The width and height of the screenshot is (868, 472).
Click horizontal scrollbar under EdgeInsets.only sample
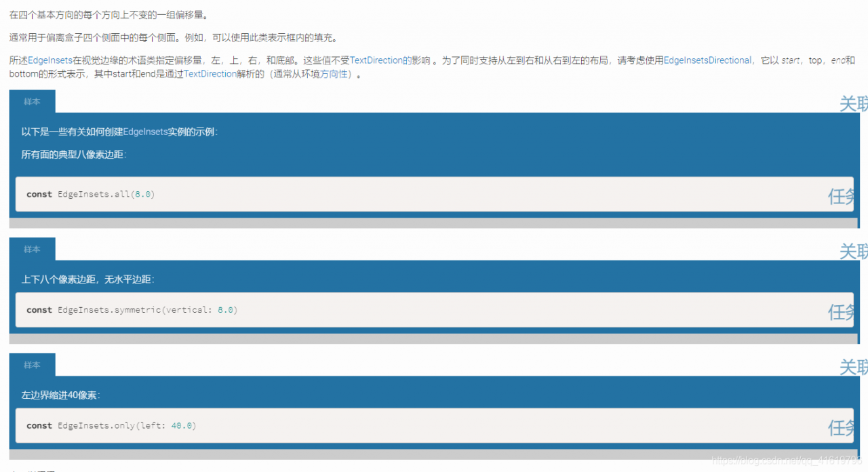tap(433, 454)
